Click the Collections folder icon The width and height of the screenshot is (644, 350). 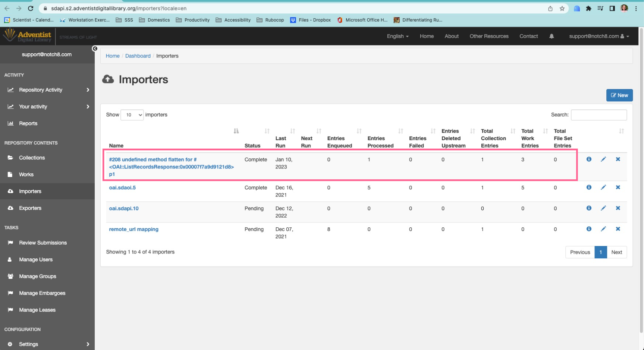coord(10,158)
